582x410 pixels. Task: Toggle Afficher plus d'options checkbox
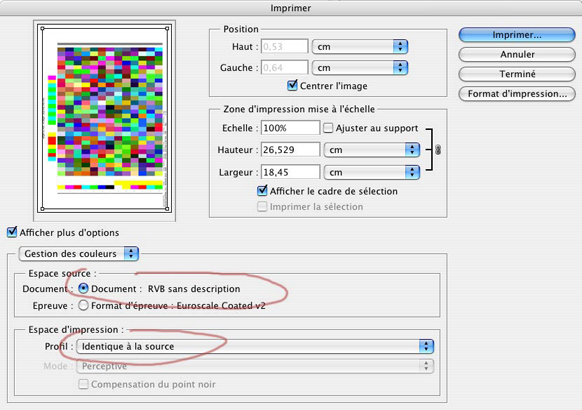pos(12,232)
